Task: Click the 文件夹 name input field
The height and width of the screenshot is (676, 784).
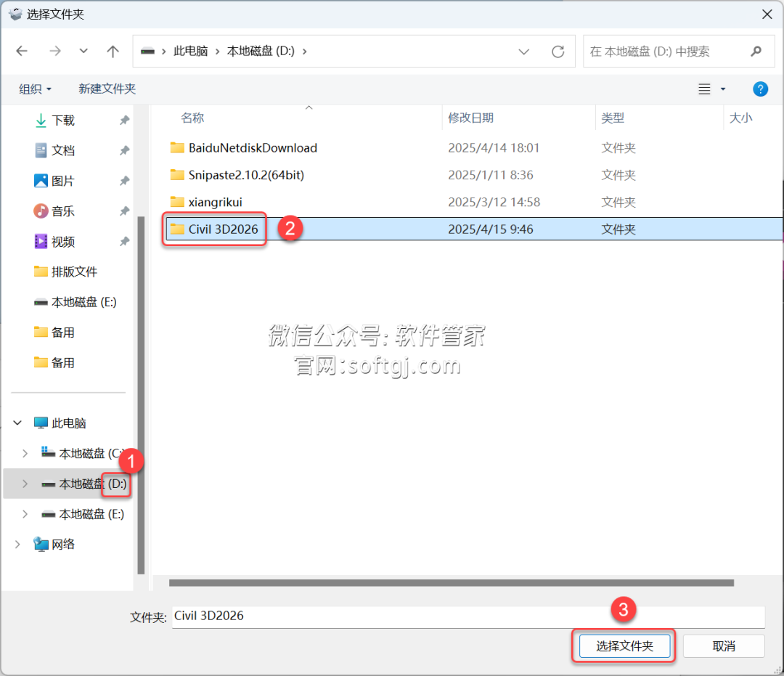Action: 468,616
